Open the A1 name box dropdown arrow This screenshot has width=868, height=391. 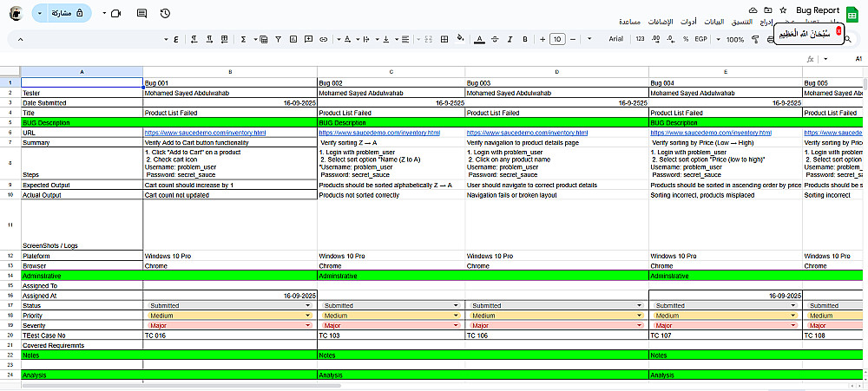(826, 59)
